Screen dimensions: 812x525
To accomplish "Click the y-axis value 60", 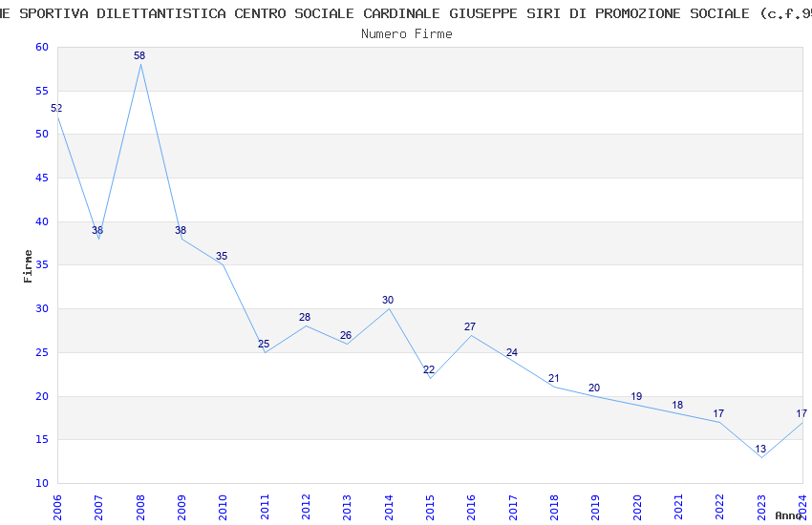I will pos(42,47).
